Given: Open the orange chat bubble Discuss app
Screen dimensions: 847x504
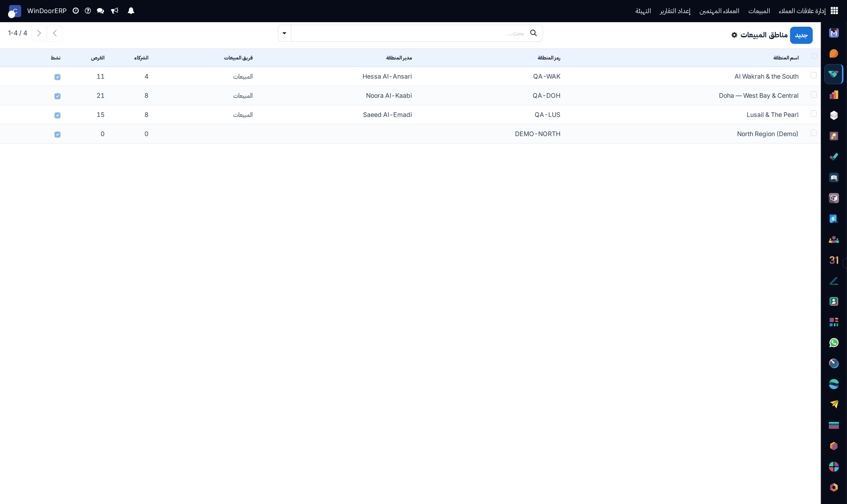Looking at the screenshot, I should pos(834,54).
